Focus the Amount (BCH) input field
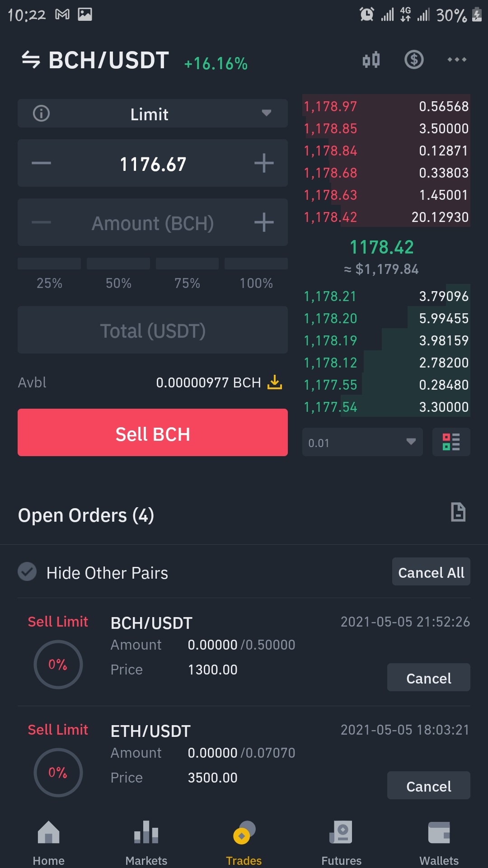This screenshot has height=868, width=488. [x=153, y=222]
